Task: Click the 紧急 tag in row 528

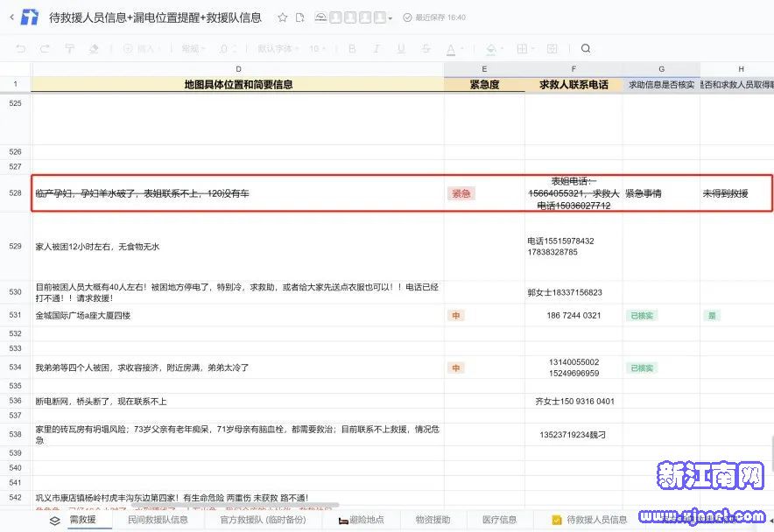Action: pos(461,193)
